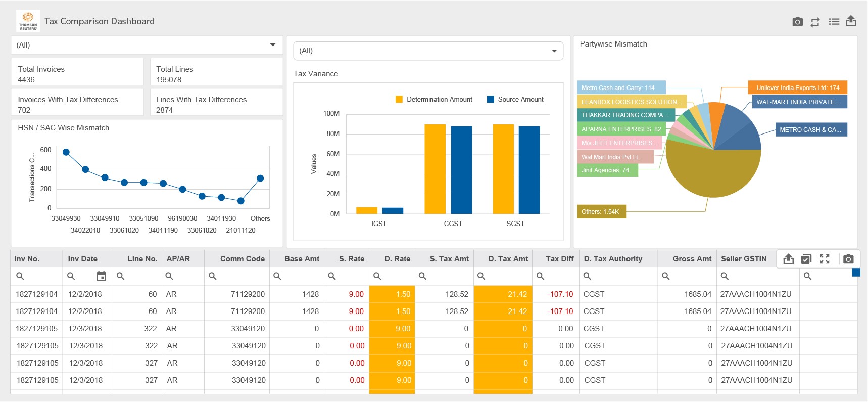868x402 pixels.
Task: Open the Inv Date calendar picker
Action: 102,276
